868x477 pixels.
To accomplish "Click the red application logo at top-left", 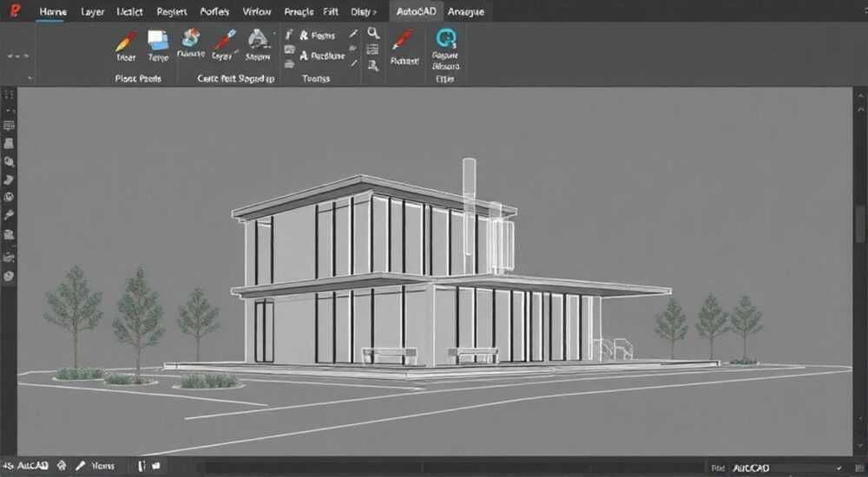I will click(x=15, y=10).
